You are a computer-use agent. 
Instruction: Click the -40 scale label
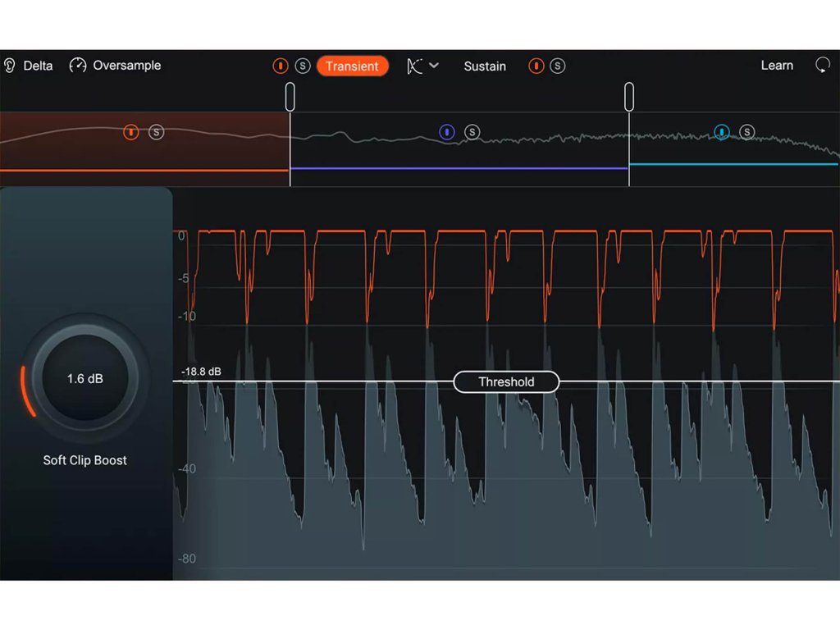pyautogui.click(x=187, y=468)
